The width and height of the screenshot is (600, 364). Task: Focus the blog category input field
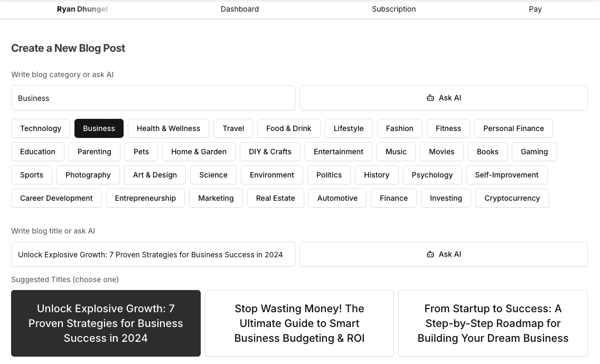coord(153,98)
